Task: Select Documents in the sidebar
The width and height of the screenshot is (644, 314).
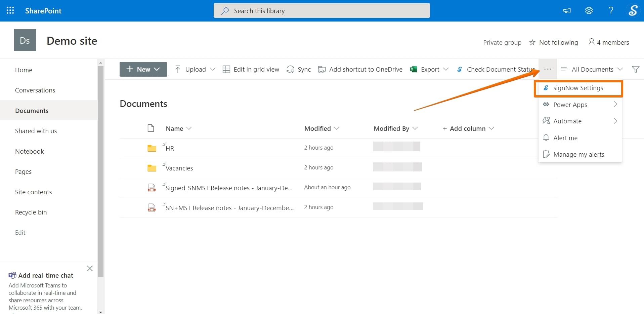Action: coord(49,111)
